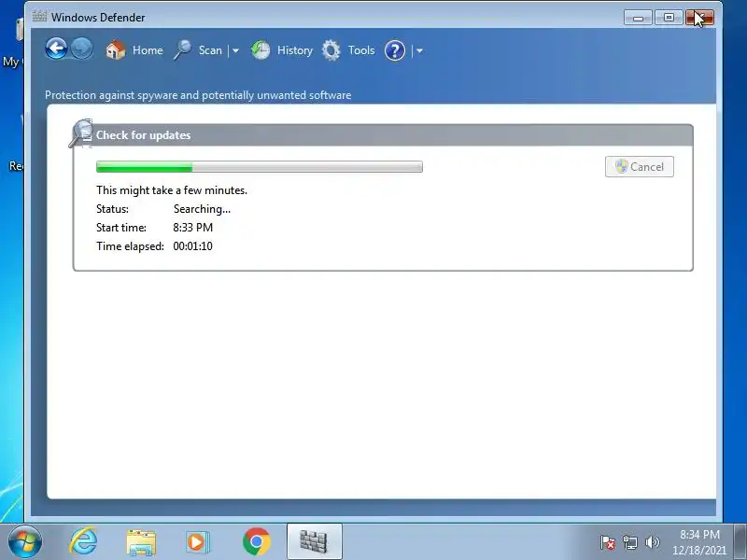Open History from toolbar text
The image size is (747, 560).
[295, 50]
